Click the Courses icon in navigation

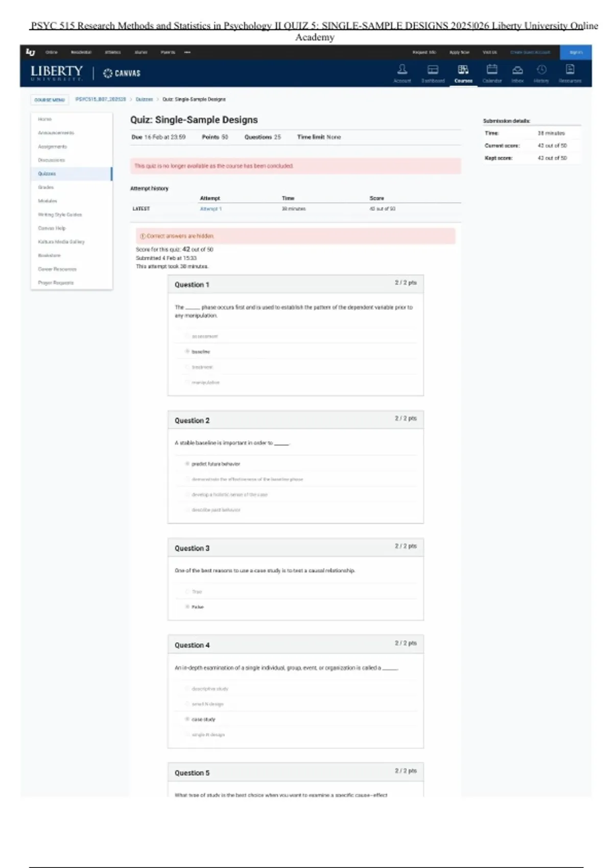(463, 69)
